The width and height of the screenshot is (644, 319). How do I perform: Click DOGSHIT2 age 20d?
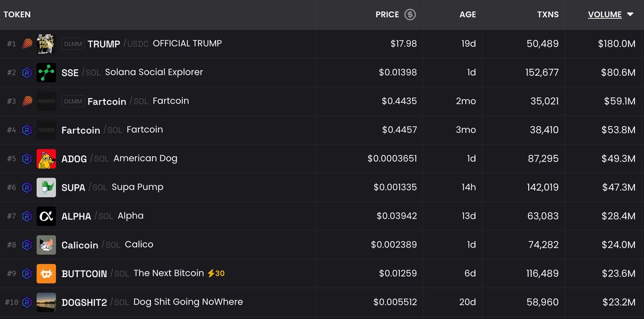[x=468, y=302]
